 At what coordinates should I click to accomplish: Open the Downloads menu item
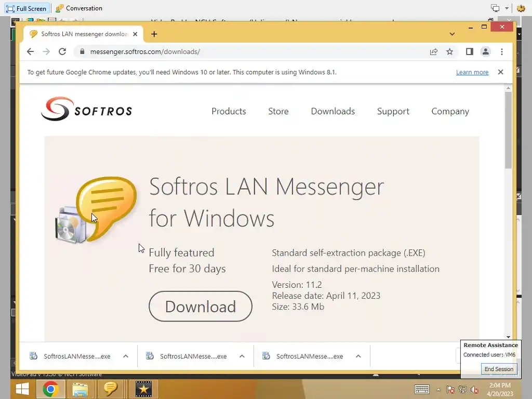coord(333,111)
